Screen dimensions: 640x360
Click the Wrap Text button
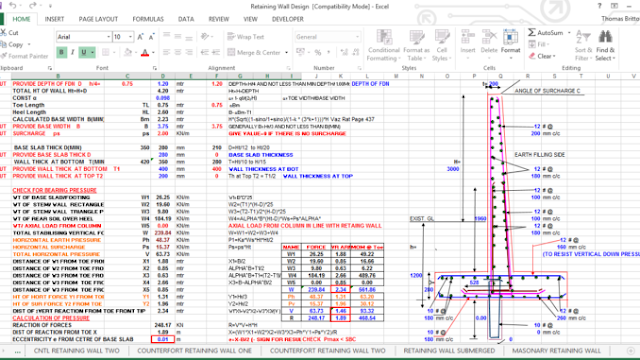coord(246,37)
